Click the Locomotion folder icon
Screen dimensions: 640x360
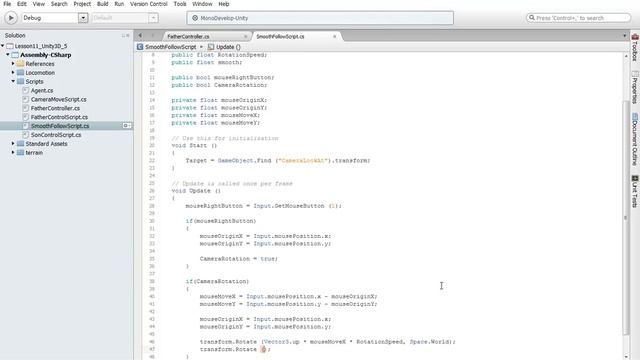click(x=20, y=73)
